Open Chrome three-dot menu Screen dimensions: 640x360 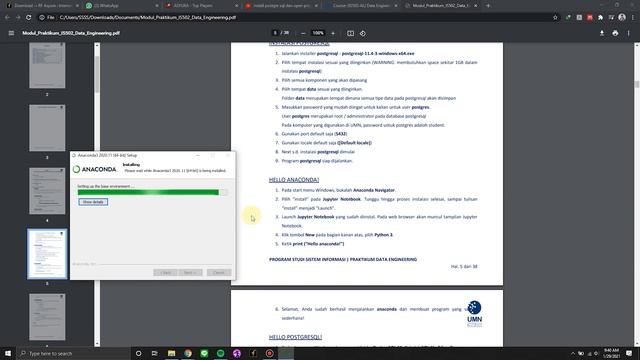tap(633, 18)
